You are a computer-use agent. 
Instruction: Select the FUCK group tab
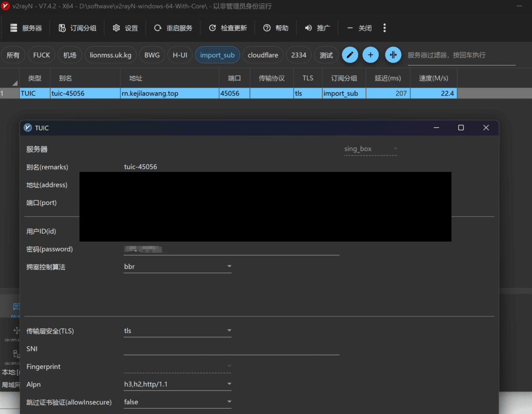pos(42,55)
